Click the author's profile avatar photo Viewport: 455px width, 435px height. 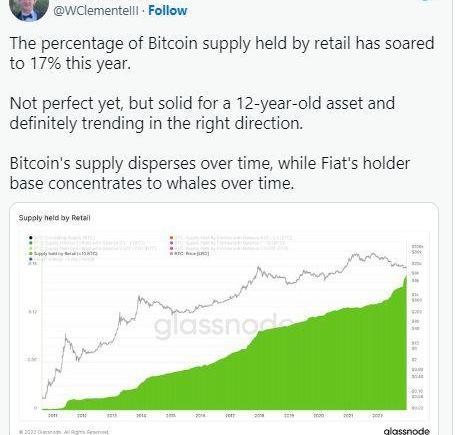[29, 8]
